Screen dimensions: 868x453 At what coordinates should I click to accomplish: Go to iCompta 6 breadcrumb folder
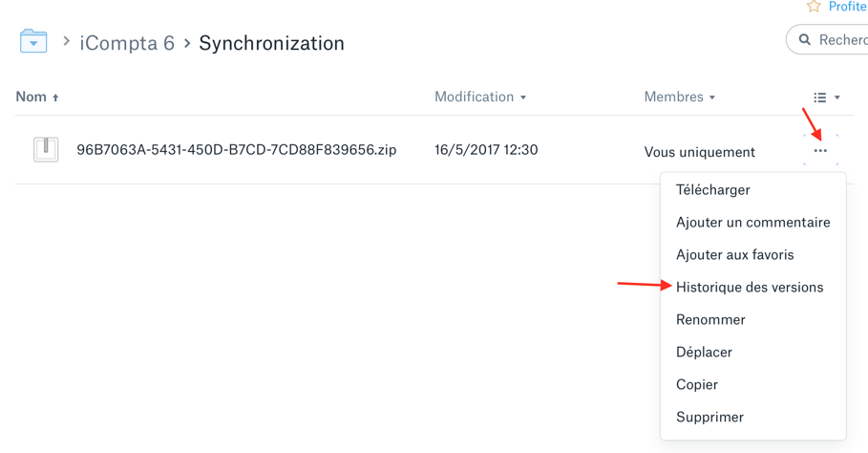click(127, 43)
